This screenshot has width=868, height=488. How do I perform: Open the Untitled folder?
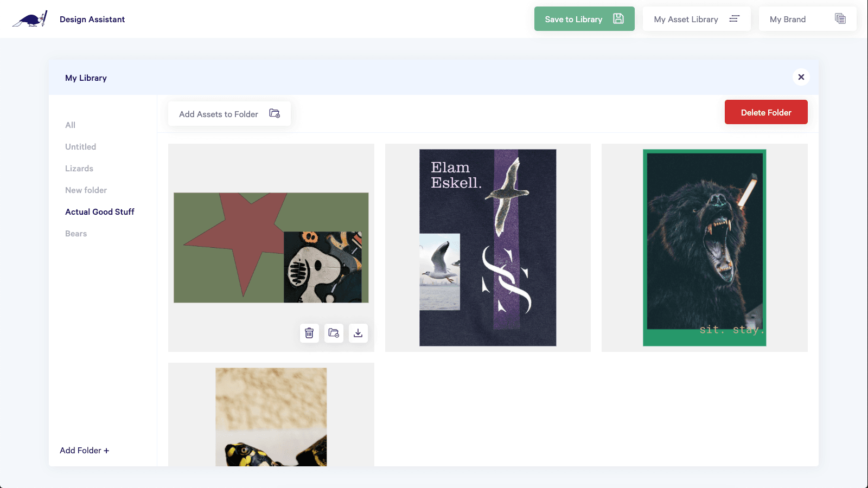(80, 146)
